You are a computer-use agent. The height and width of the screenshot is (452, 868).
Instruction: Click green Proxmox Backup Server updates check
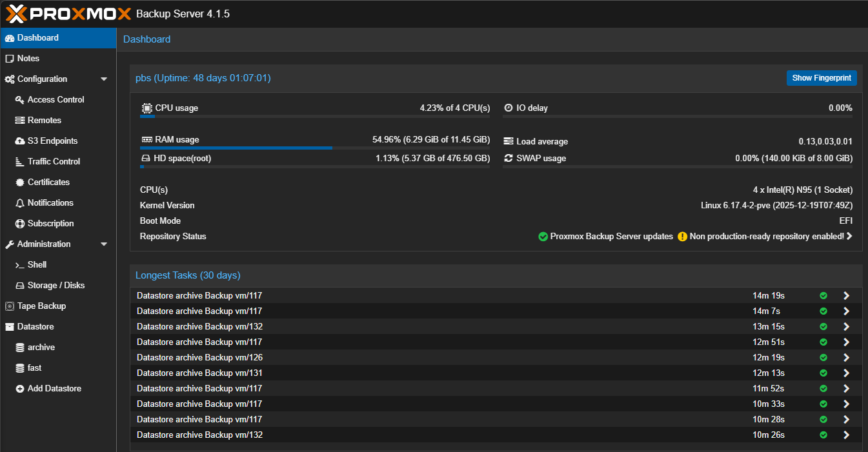(543, 237)
